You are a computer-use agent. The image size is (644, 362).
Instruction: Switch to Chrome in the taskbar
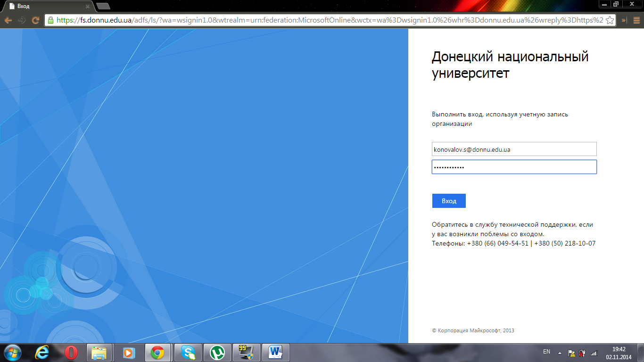click(x=157, y=352)
